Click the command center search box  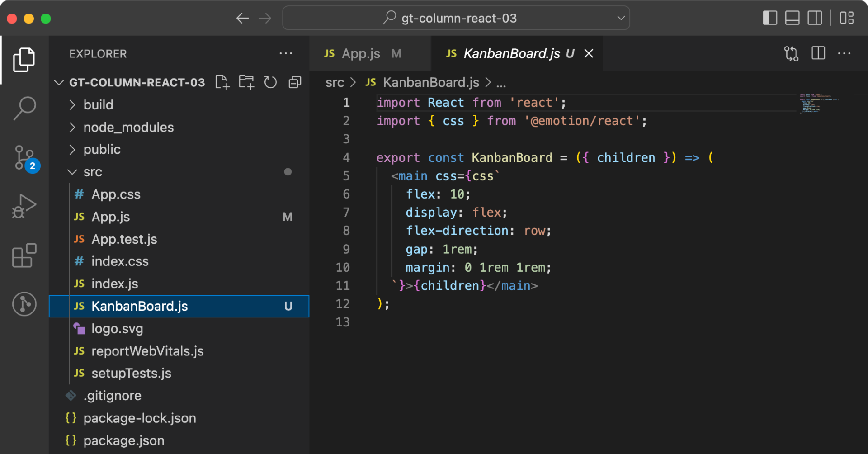click(x=456, y=18)
